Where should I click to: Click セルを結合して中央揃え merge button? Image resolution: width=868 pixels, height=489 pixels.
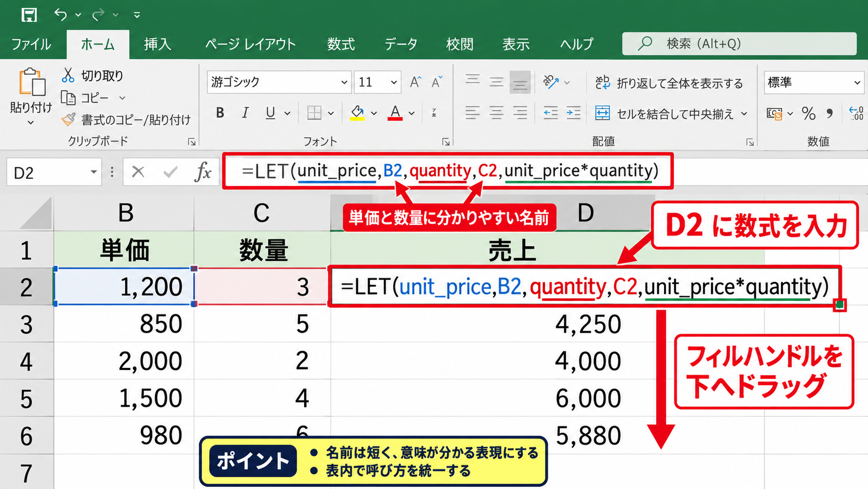[664, 113]
